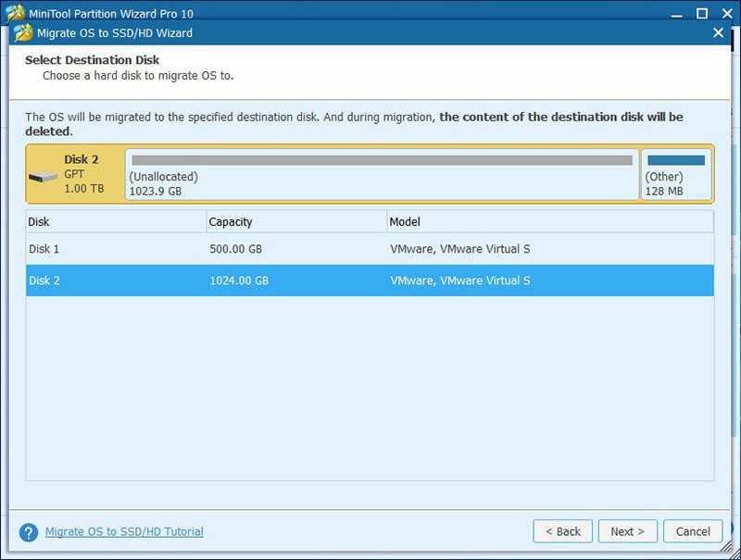The width and height of the screenshot is (741, 560).
Task: Close the MiniTool Partition Wizard Pro main window
Action: click(728, 13)
